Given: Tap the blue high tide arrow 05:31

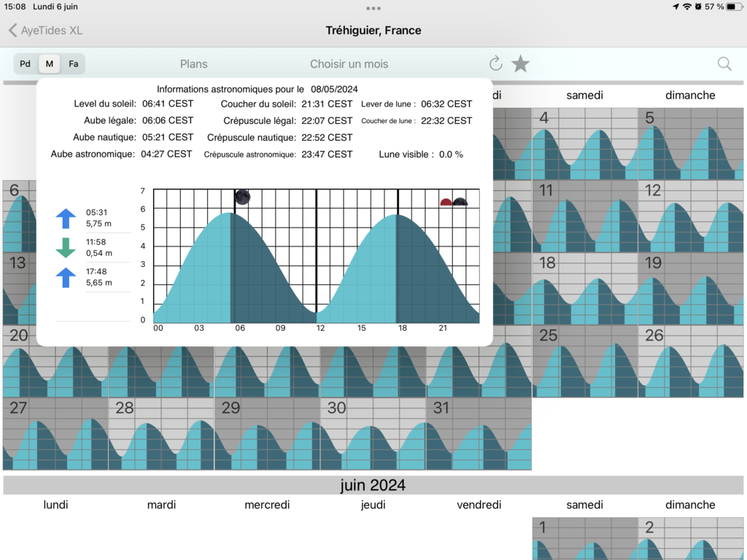Looking at the screenshot, I should [66, 219].
